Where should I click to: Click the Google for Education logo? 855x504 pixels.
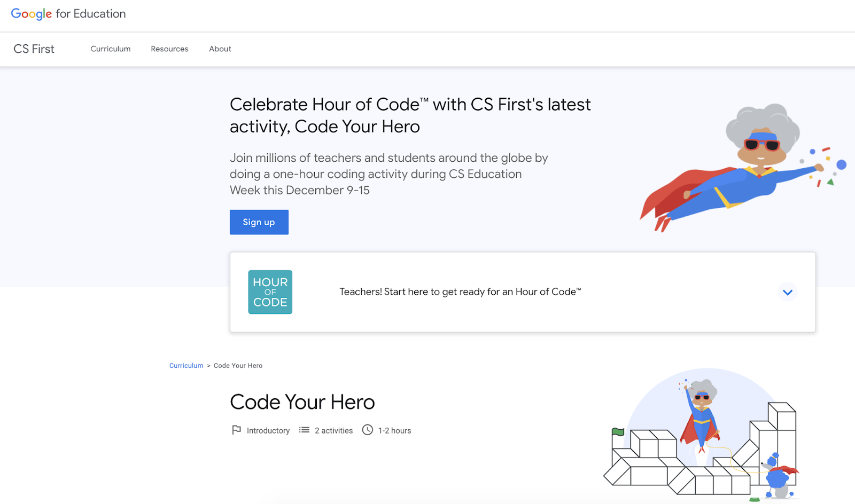tap(68, 14)
